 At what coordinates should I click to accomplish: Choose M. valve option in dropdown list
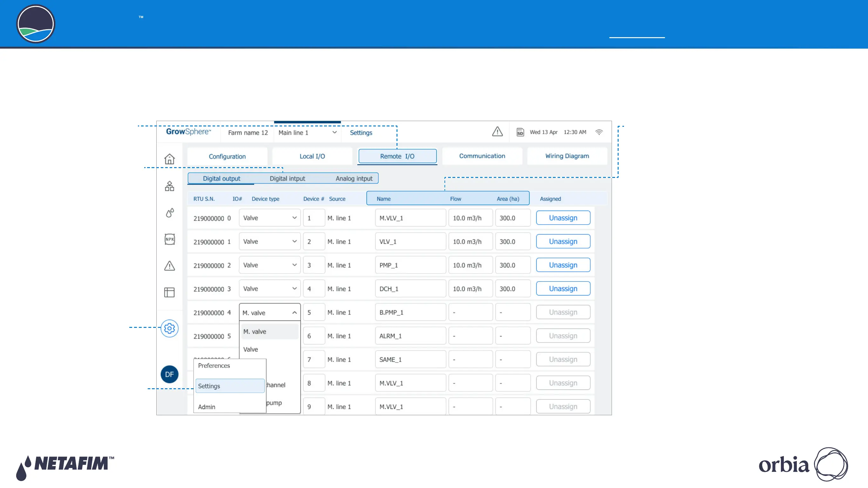click(x=270, y=332)
